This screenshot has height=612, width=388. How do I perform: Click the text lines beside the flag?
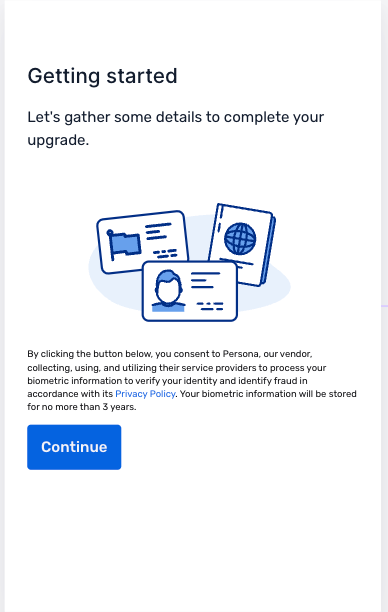pyautogui.click(x=158, y=231)
